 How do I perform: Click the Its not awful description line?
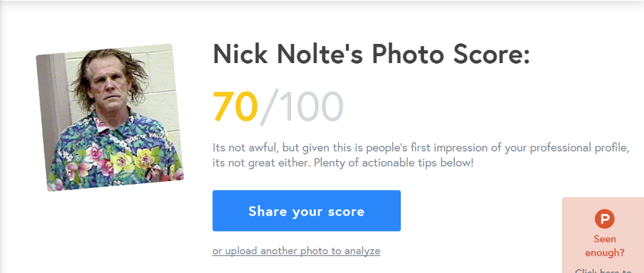click(x=421, y=148)
